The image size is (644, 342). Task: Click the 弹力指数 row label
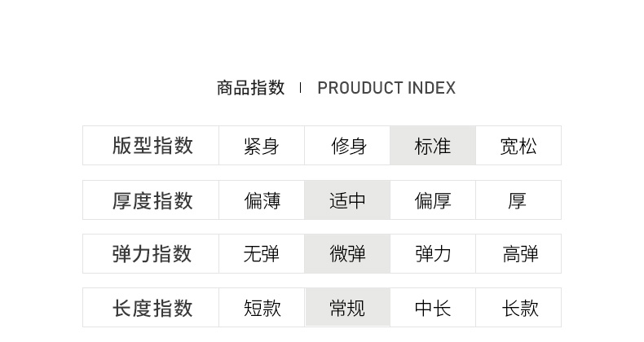[x=152, y=254]
